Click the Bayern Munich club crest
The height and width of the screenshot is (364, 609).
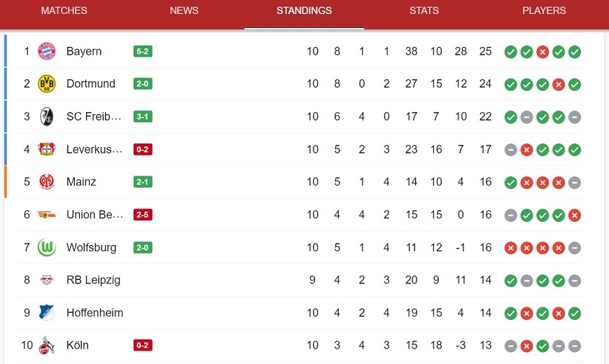point(47,51)
